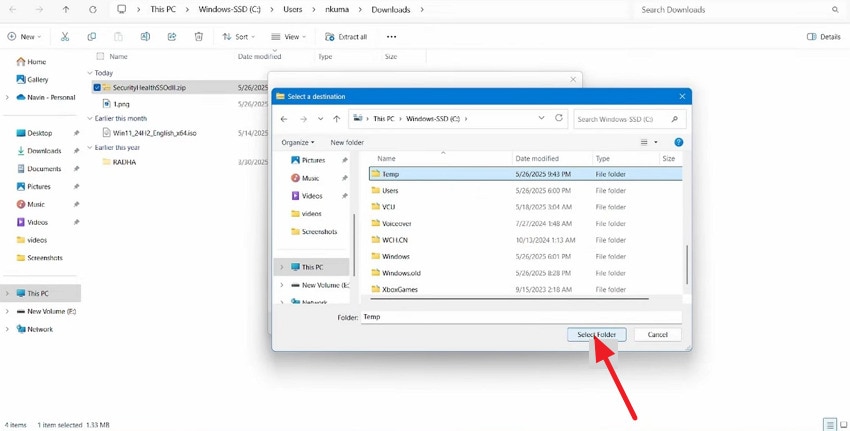Click the Rename icon in Explorer toolbar

(x=145, y=37)
